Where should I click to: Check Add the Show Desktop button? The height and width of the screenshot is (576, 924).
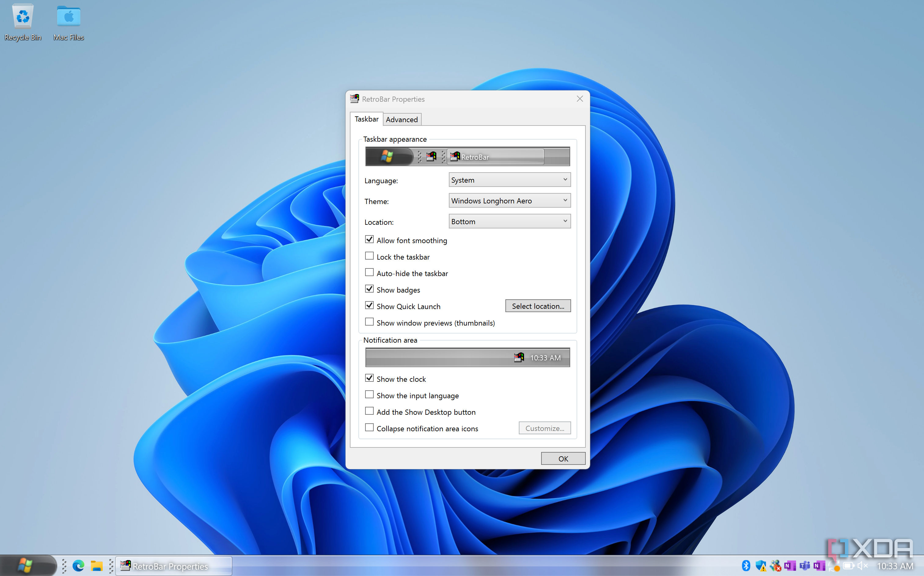[x=369, y=411]
